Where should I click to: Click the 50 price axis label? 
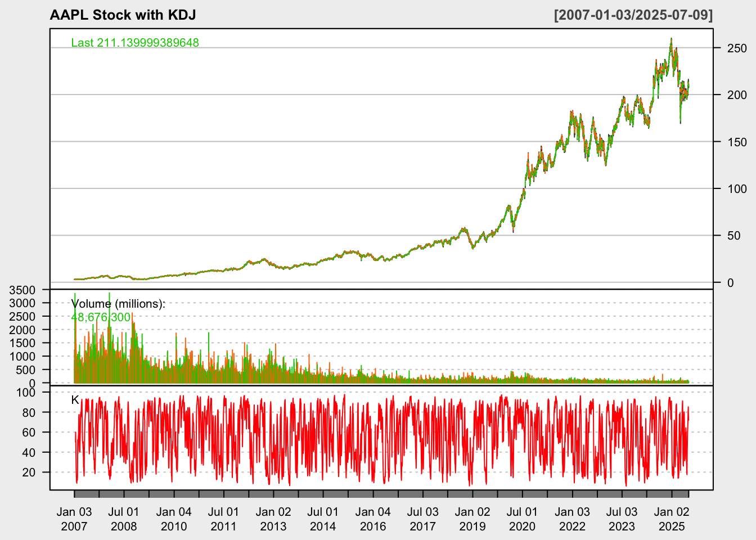[733, 236]
